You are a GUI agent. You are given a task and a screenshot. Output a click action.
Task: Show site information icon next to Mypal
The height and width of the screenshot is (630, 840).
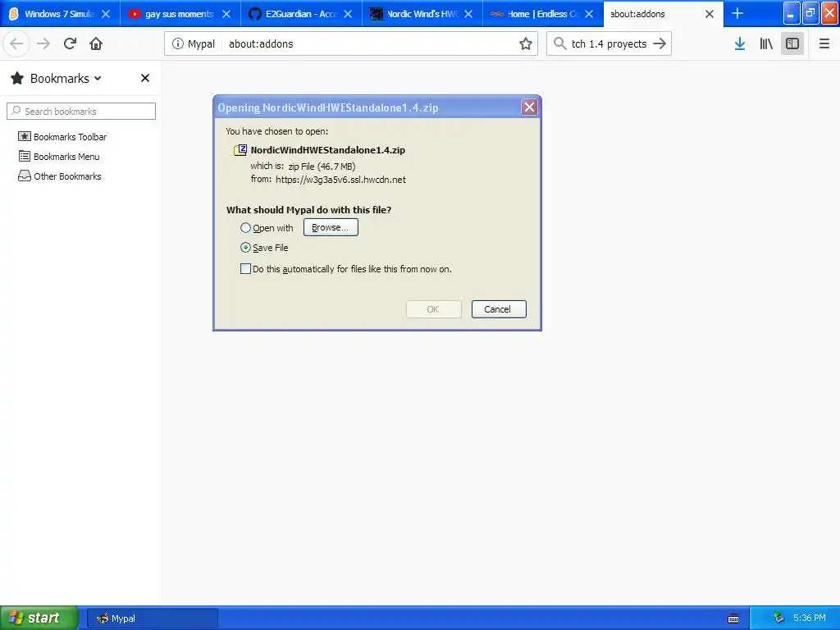(x=177, y=44)
